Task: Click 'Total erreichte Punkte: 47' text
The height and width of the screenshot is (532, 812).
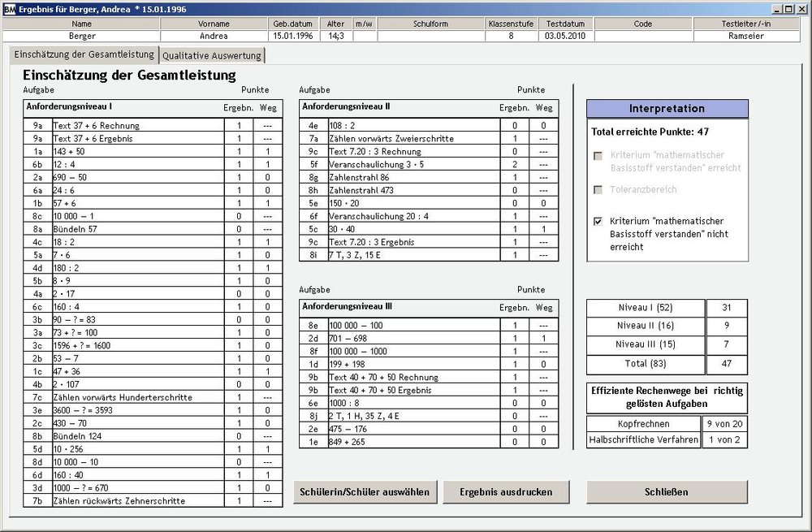Action: click(650, 132)
